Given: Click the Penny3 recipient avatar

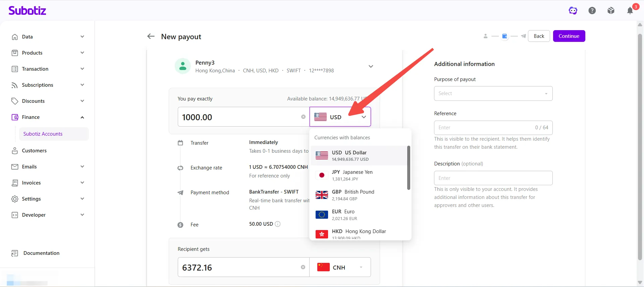Looking at the screenshot, I should 183,66.
